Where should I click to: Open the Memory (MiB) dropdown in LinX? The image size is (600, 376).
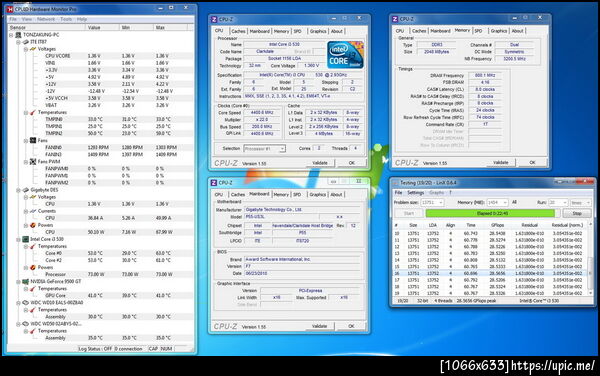497,202
